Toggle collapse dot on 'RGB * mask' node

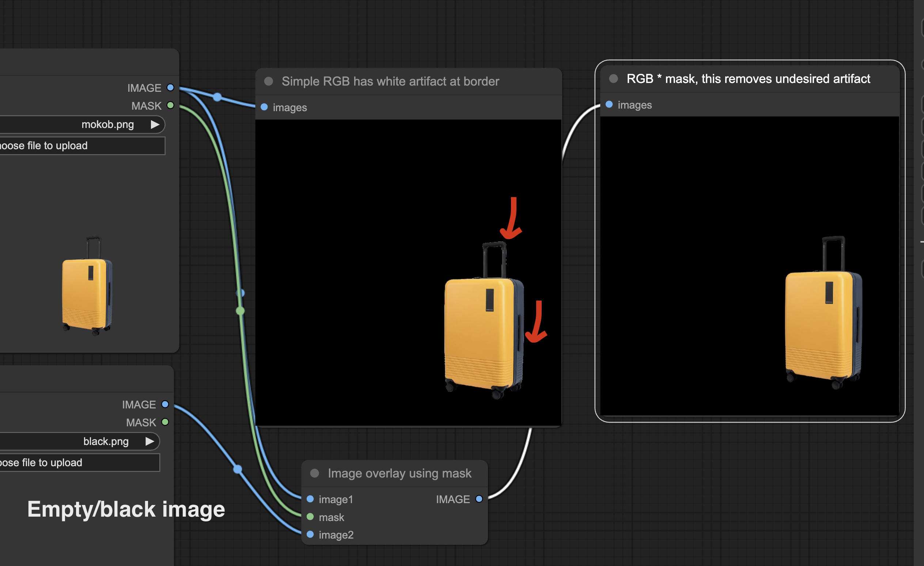pos(613,78)
